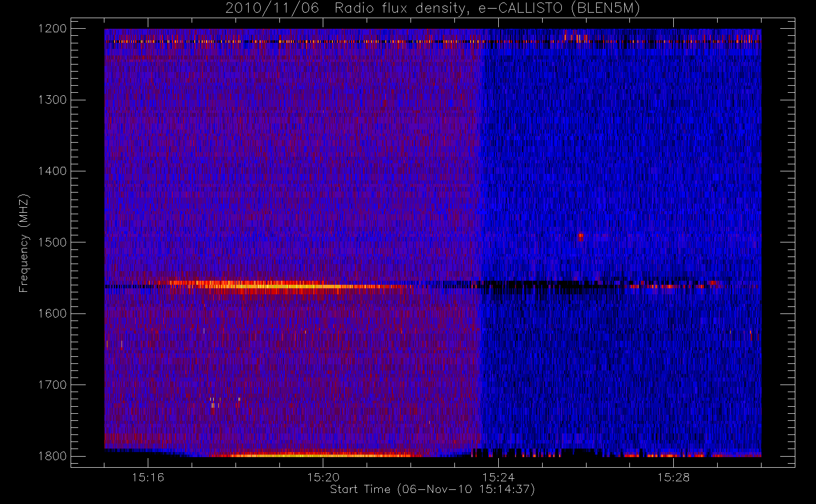816x504 pixels.
Task: Click the '15:20' time axis label
Action: pos(323,477)
